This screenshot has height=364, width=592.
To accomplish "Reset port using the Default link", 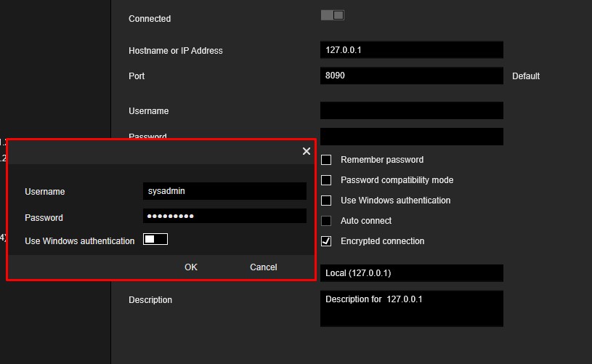I will (526, 76).
